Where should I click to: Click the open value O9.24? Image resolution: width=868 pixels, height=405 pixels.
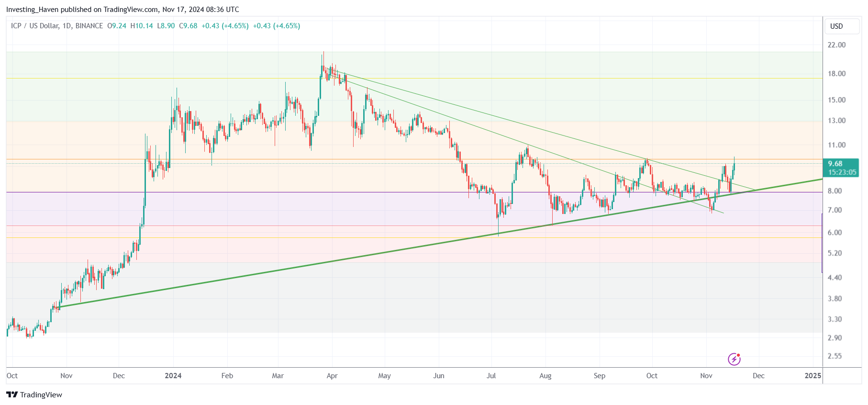pos(117,26)
